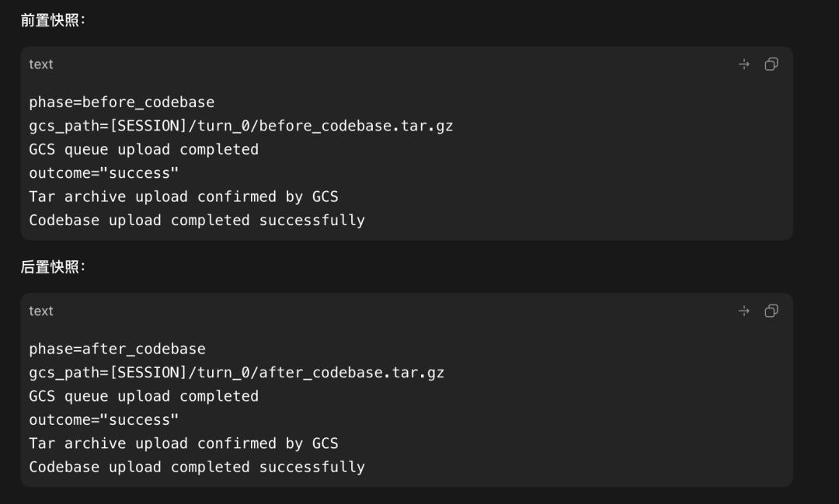The height and width of the screenshot is (504, 839).
Task: Click the phase=before_codebase line
Action: pyautogui.click(x=121, y=103)
